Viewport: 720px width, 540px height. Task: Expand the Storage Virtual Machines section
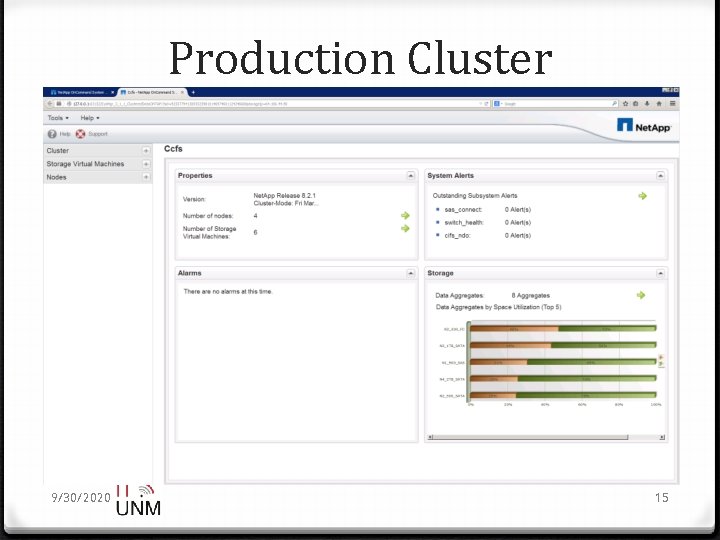[146, 164]
